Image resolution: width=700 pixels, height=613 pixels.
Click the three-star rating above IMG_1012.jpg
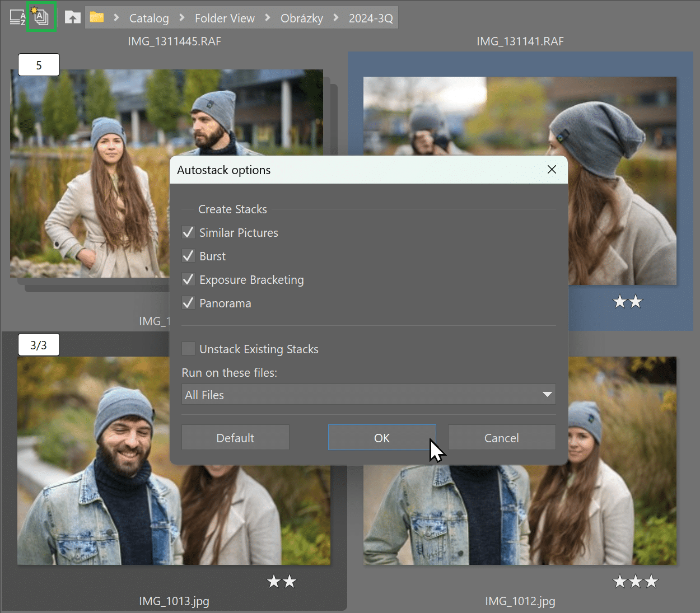click(635, 582)
